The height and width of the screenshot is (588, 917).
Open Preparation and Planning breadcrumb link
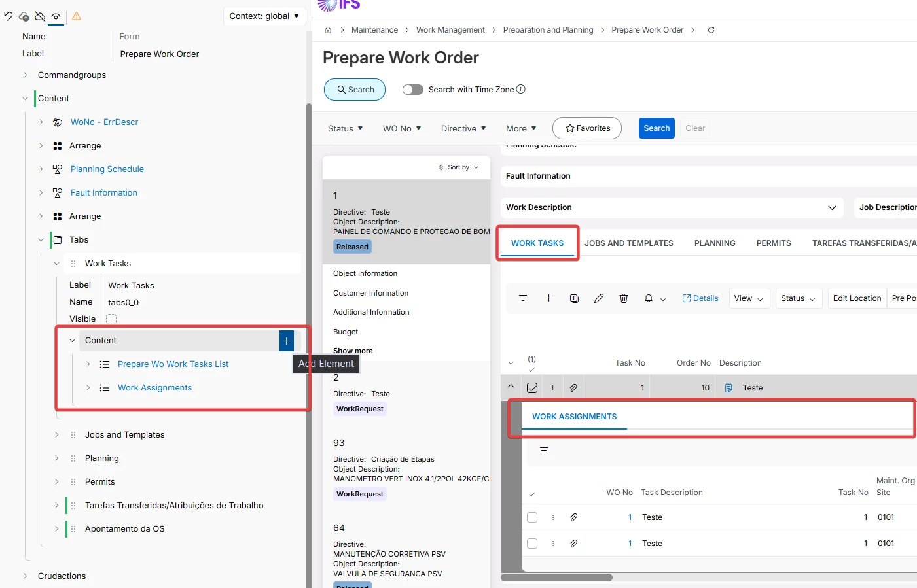pos(548,30)
